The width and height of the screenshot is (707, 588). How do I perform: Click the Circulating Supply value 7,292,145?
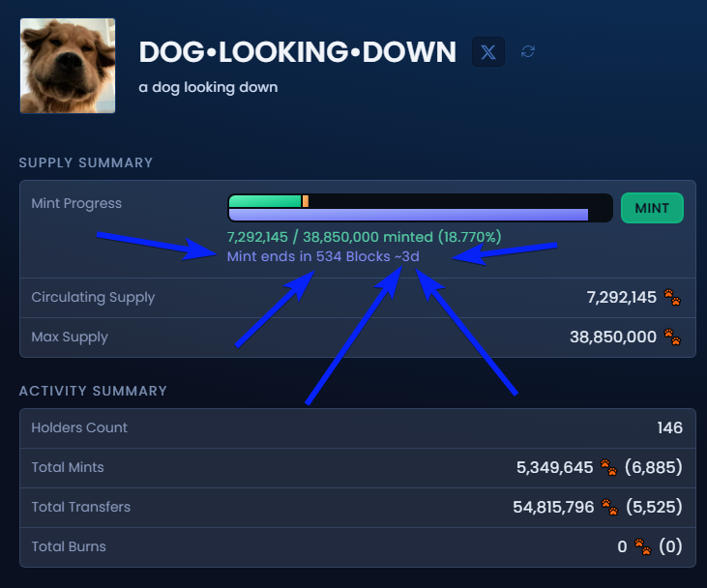point(621,297)
